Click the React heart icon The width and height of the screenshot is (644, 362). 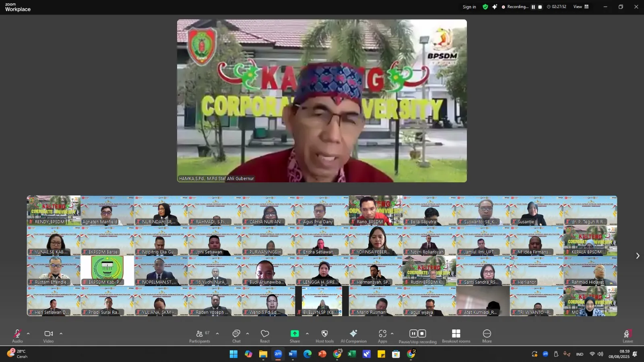tap(265, 336)
